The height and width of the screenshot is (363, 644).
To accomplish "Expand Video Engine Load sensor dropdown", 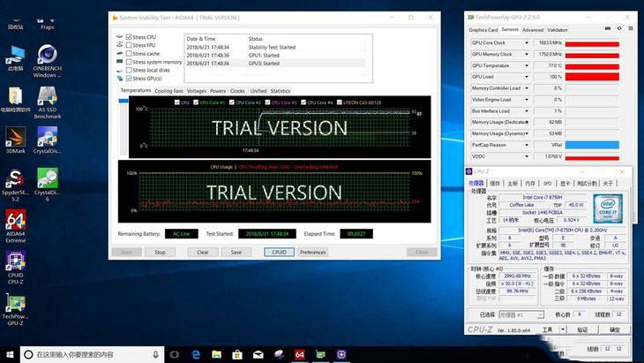I will click(527, 100).
